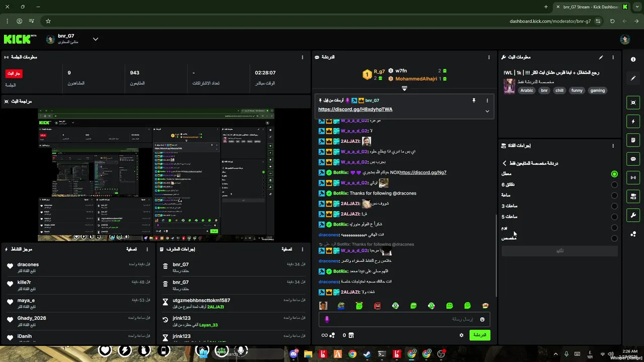The height and width of the screenshot is (362, 644).
Task: Click the browser address bar URL
Action: tap(550, 21)
